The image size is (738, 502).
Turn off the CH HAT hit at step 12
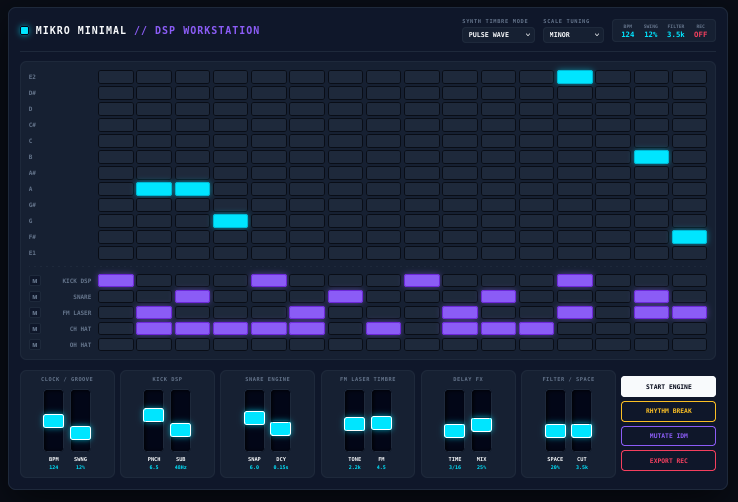[537, 329]
